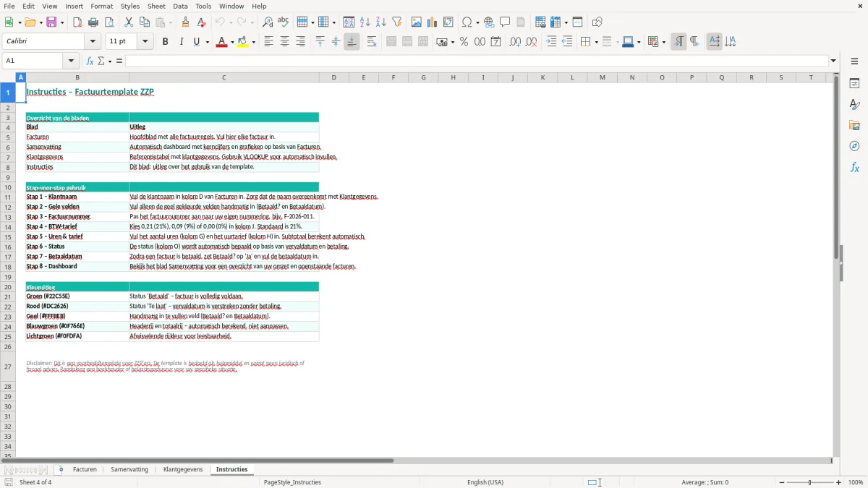Open Background Color dropdown arrow
The height and width of the screenshot is (488, 868).
[254, 42]
